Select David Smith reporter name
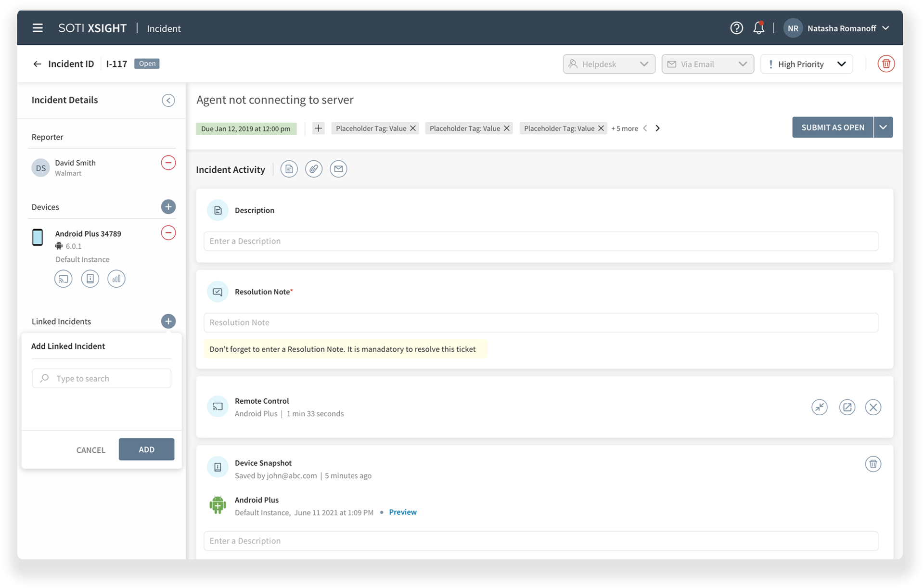Image resolution: width=924 pixels, height=588 pixels. click(75, 163)
